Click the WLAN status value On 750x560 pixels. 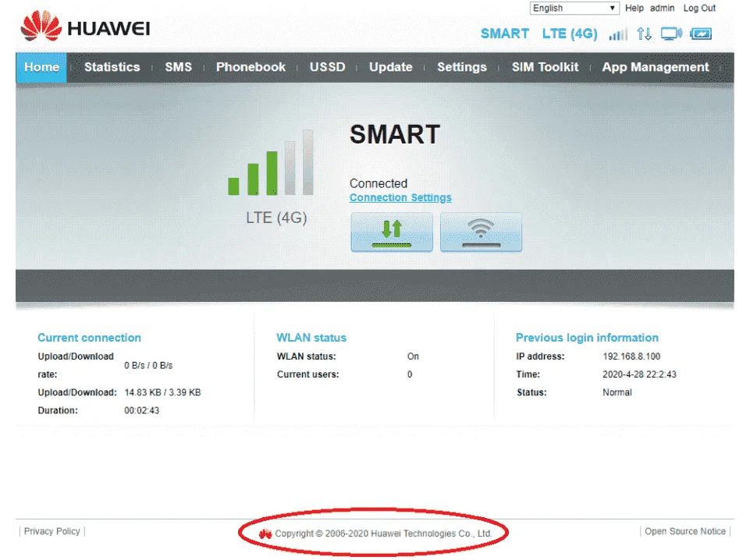pyautogui.click(x=413, y=356)
